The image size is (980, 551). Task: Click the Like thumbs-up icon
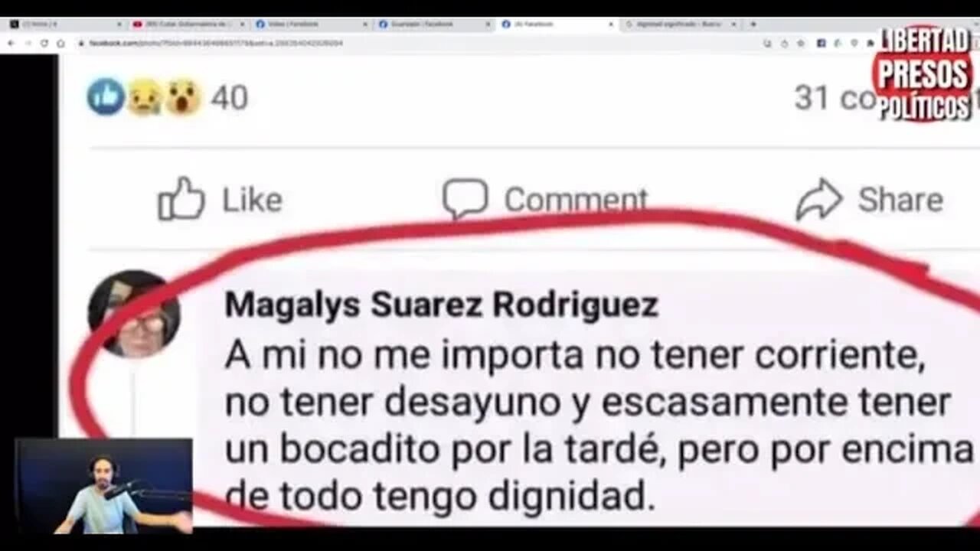click(181, 199)
